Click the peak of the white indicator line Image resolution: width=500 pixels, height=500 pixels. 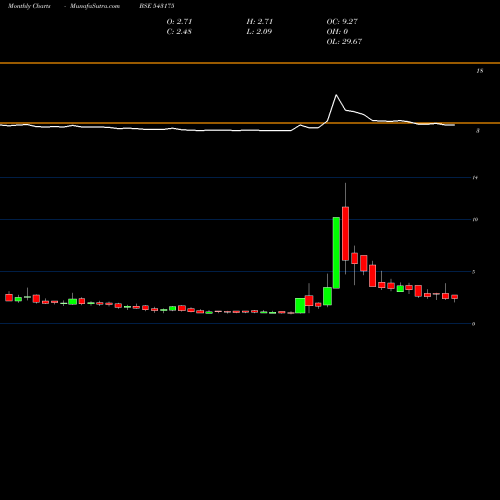tap(336, 95)
